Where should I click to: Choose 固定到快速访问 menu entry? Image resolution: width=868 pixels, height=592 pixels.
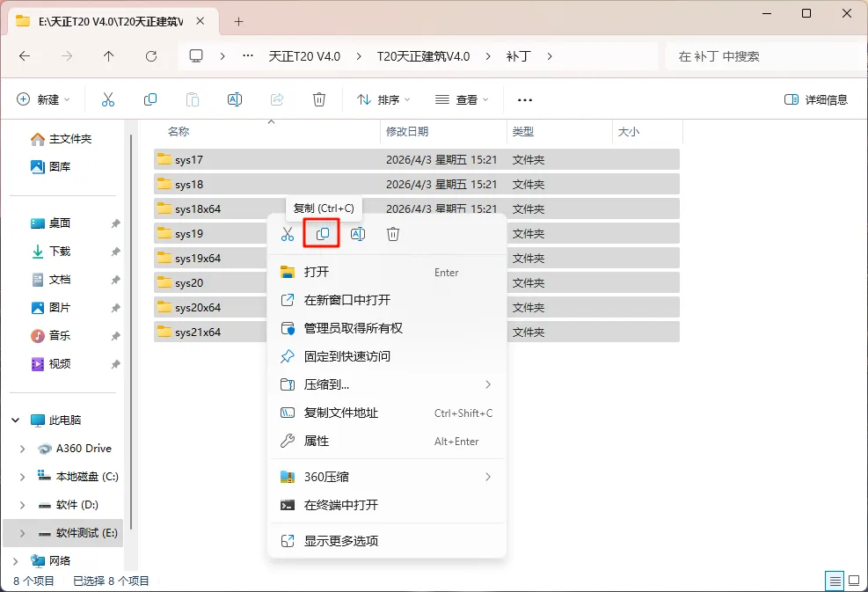click(x=386, y=356)
